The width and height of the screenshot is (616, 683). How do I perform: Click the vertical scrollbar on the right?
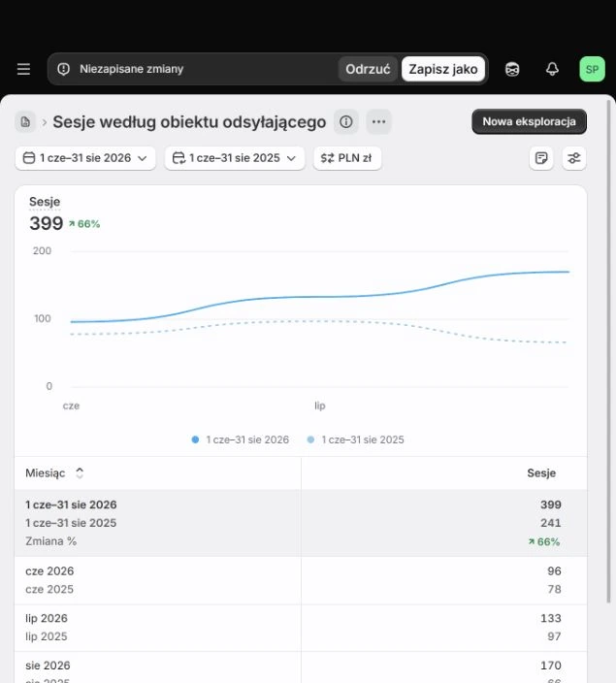click(x=609, y=352)
